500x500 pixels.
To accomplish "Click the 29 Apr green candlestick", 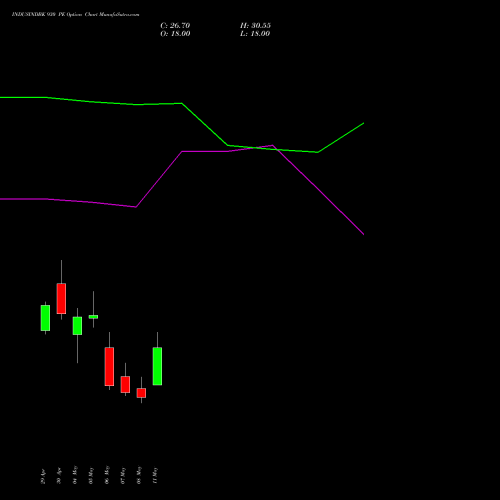I will (45, 318).
